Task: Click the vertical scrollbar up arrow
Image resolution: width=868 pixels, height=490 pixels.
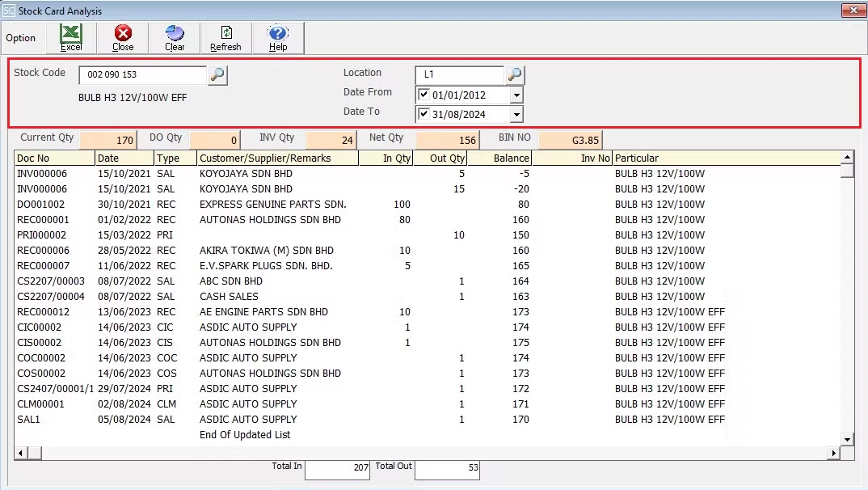Action: tap(847, 157)
